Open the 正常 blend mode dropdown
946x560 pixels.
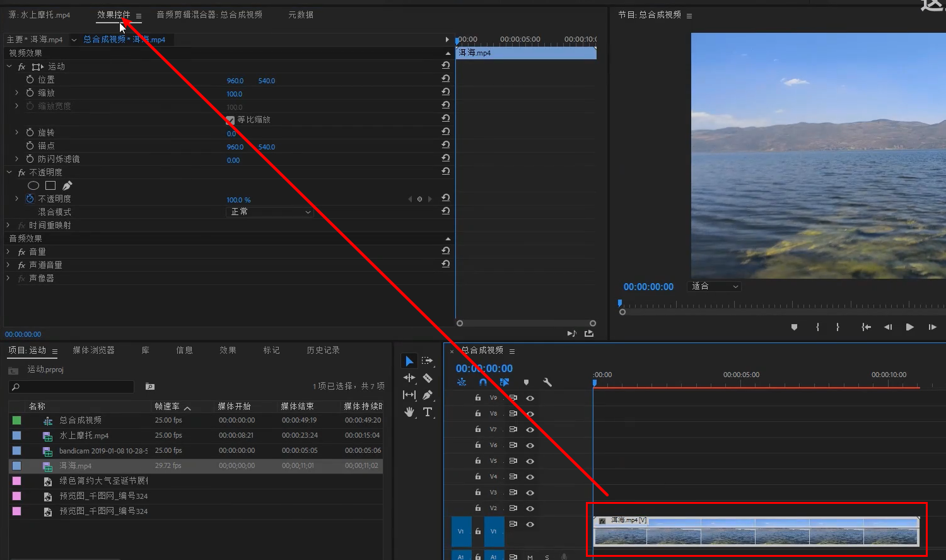coord(270,212)
